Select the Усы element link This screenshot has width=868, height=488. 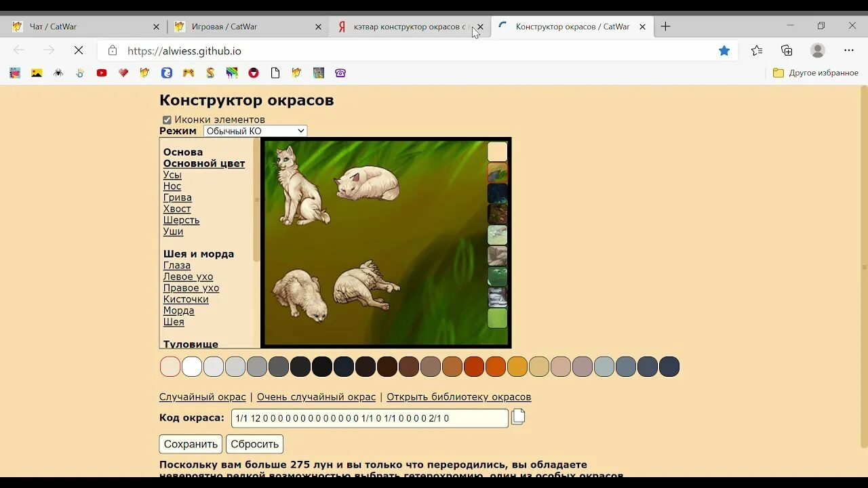pos(172,175)
